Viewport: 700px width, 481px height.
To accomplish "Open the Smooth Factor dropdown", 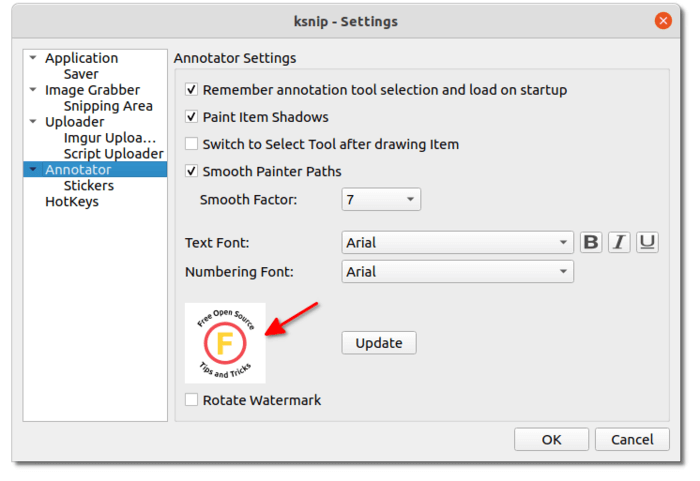I will [381, 199].
